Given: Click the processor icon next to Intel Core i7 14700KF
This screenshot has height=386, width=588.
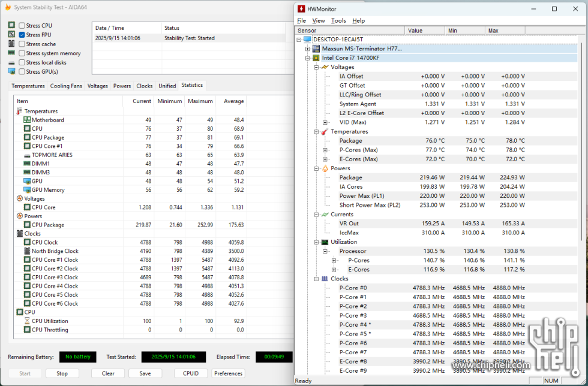Looking at the screenshot, I should point(316,58).
